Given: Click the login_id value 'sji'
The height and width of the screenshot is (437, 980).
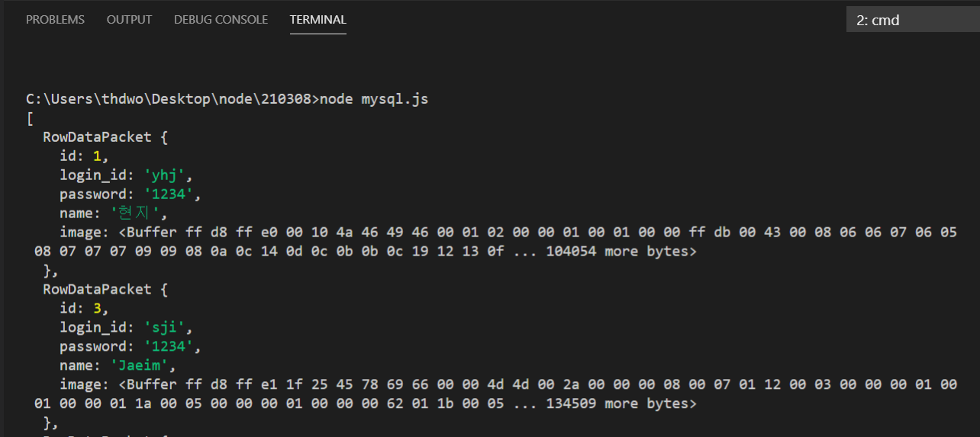Looking at the screenshot, I should 166,327.
